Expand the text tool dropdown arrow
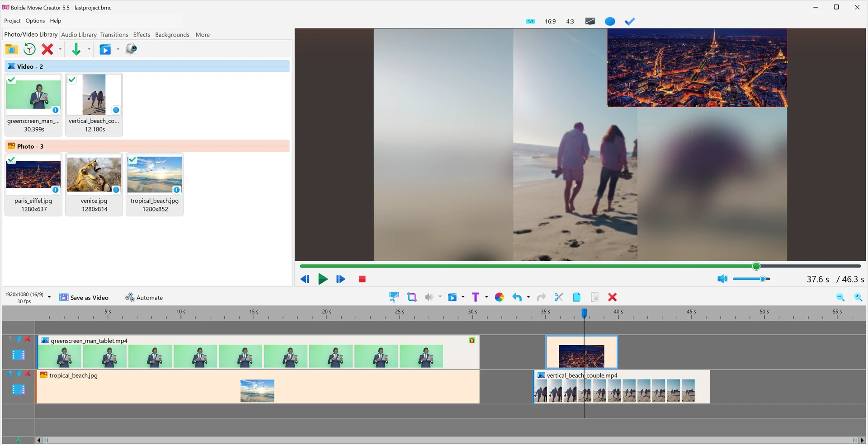Image resolution: width=868 pixels, height=445 pixels. tap(486, 297)
